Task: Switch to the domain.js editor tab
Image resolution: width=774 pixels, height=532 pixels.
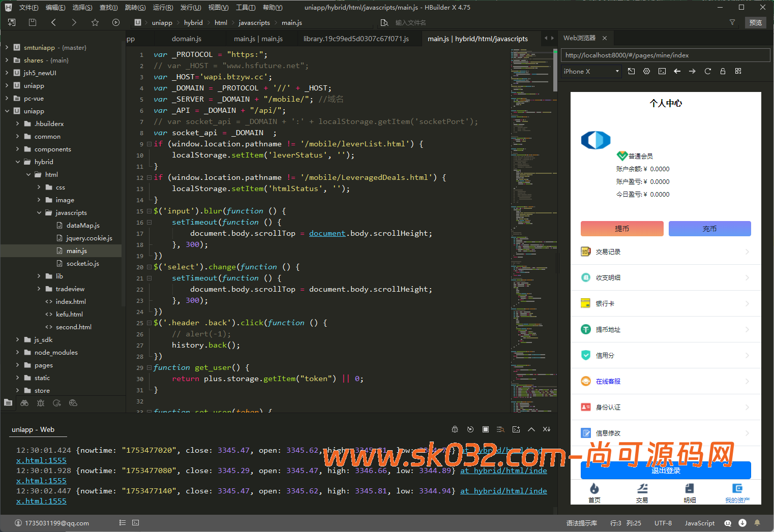Action: 186,39
